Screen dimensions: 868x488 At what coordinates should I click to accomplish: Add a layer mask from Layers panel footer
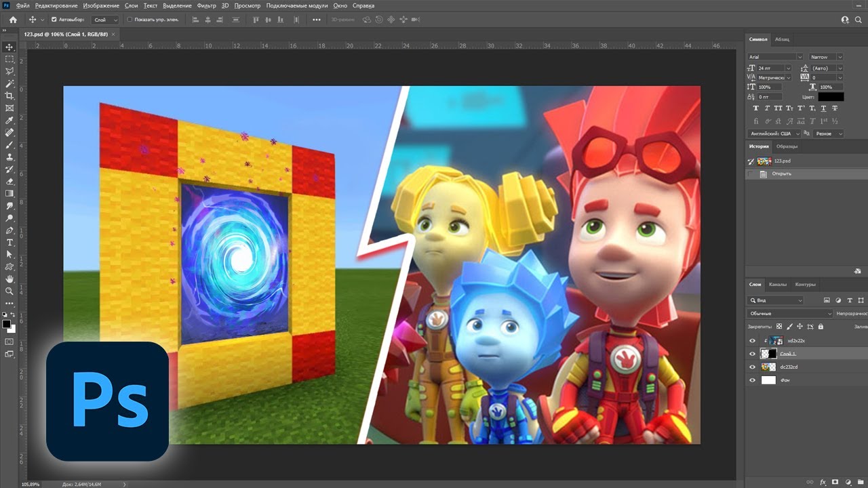click(x=835, y=481)
